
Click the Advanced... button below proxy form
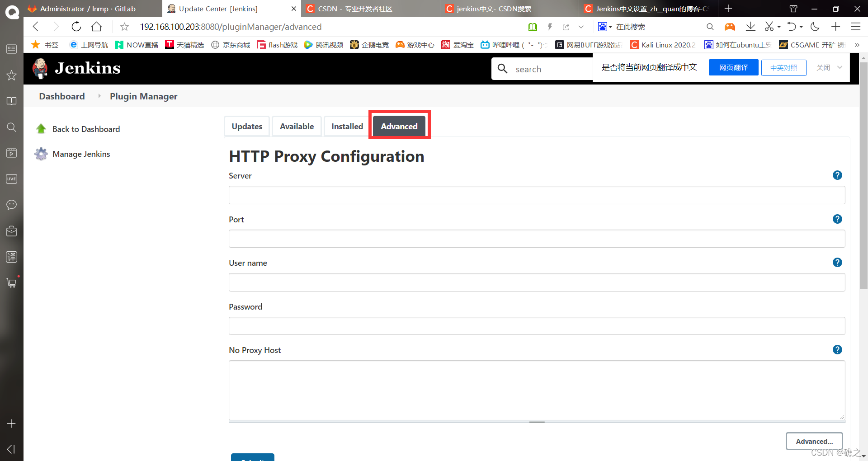(x=814, y=441)
